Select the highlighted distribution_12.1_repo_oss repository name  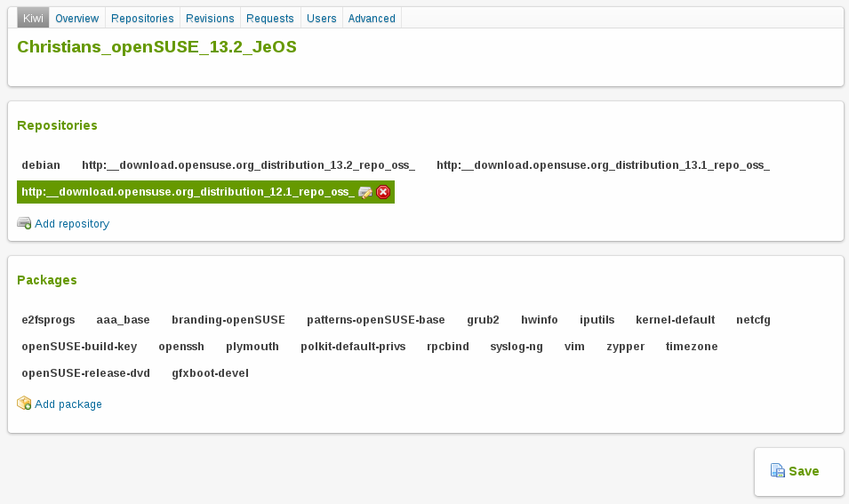tap(188, 192)
